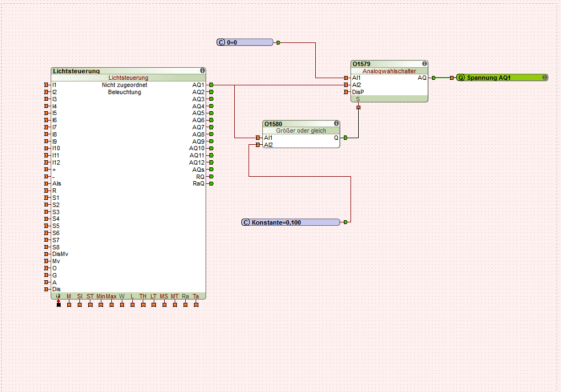Click the Ra parameter label
The width and height of the screenshot is (561, 392).
[185, 296]
